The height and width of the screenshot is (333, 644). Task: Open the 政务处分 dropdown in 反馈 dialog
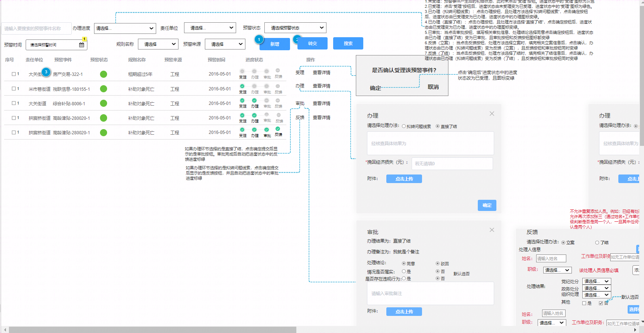[x=596, y=288]
